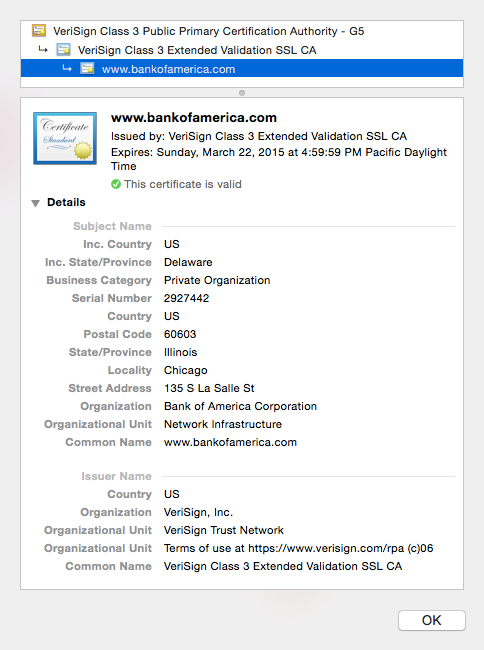Image resolution: width=484 pixels, height=650 pixels.
Task: Click the OK button
Action: click(x=432, y=620)
